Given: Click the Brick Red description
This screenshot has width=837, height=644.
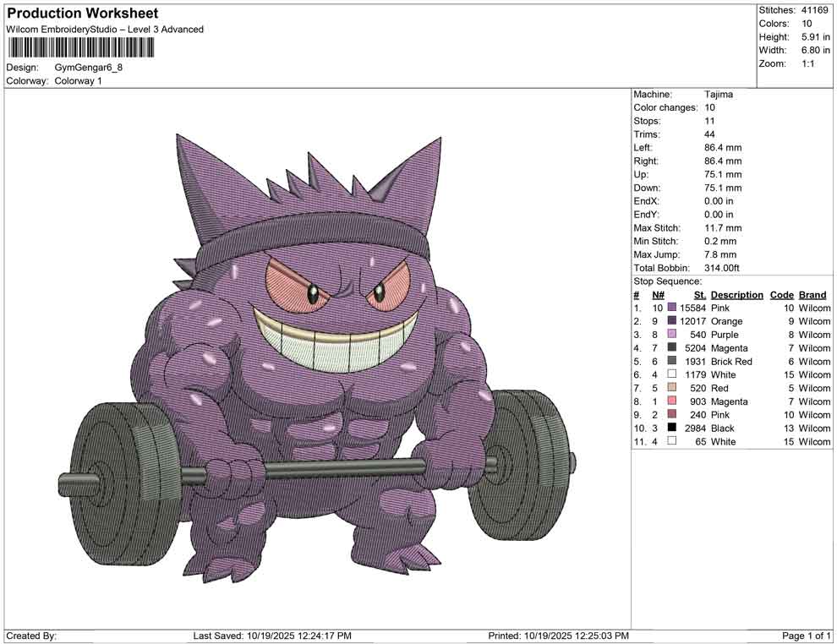Looking at the screenshot, I should (731, 361).
